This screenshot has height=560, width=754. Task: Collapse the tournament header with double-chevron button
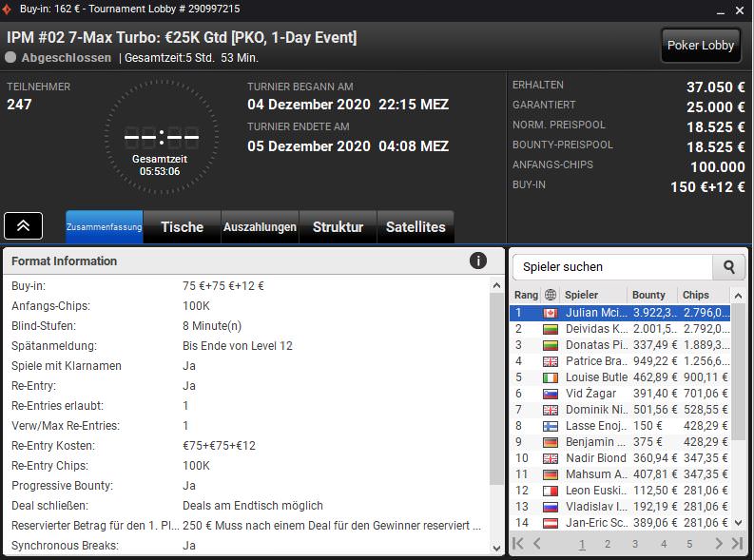(23, 225)
